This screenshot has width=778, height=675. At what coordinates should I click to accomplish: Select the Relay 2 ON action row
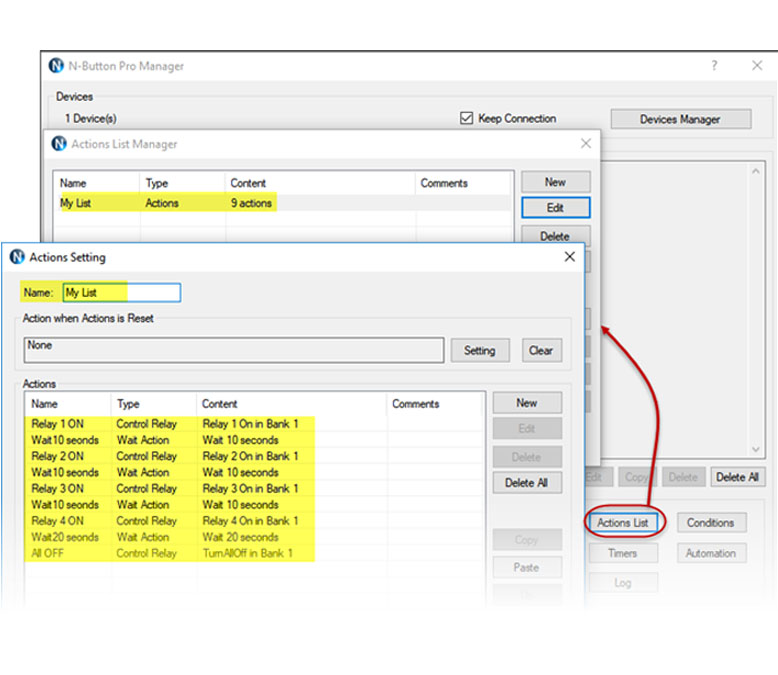(254, 456)
